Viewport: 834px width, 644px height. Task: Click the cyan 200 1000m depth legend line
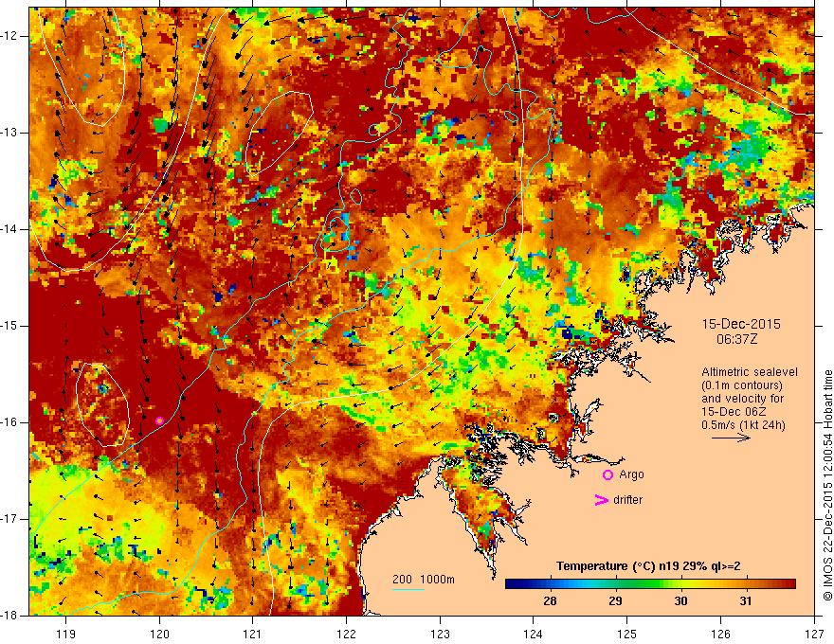point(408,589)
